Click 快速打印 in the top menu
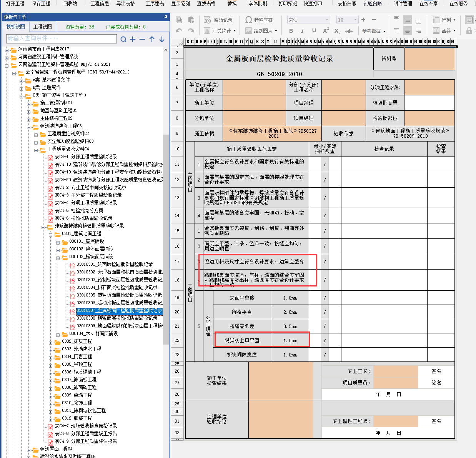This screenshot has height=458, width=476. coord(313,3)
